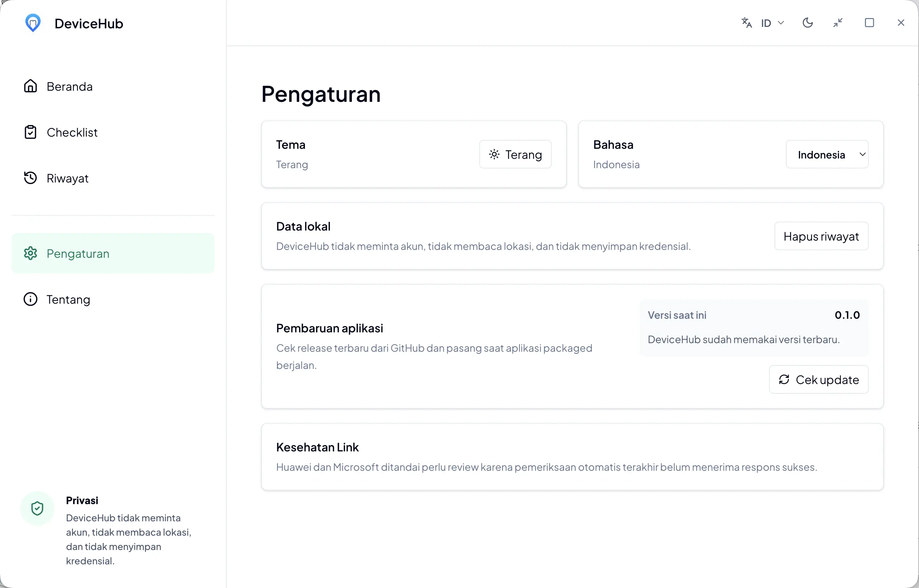
Task: Click the refresh icon in Cek update
Action: click(784, 380)
